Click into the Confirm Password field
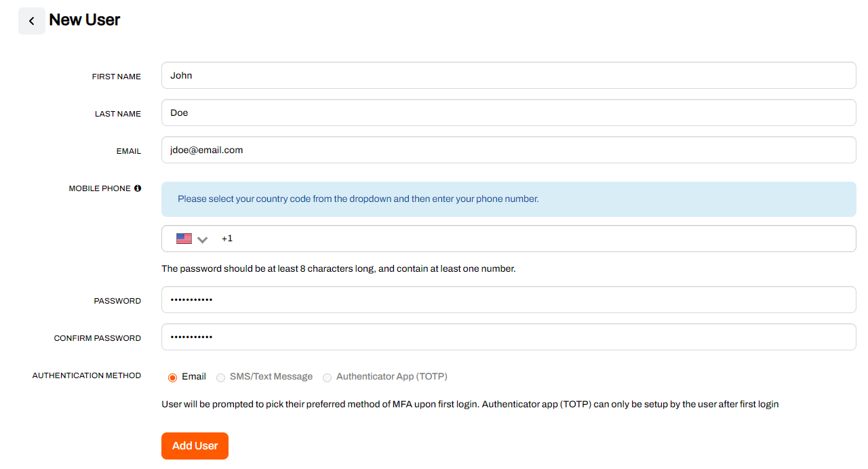The width and height of the screenshot is (868, 469). click(509, 337)
